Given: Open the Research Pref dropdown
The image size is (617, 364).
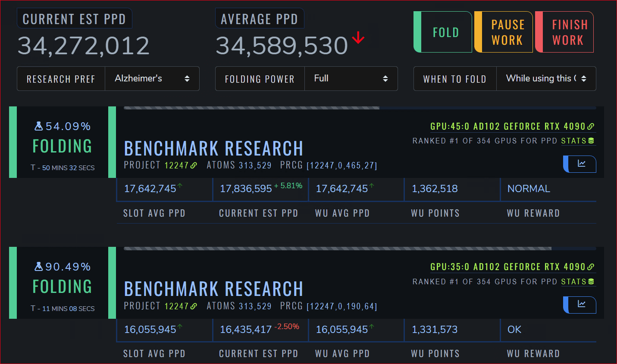Looking at the screenshot, I should 152,78.
